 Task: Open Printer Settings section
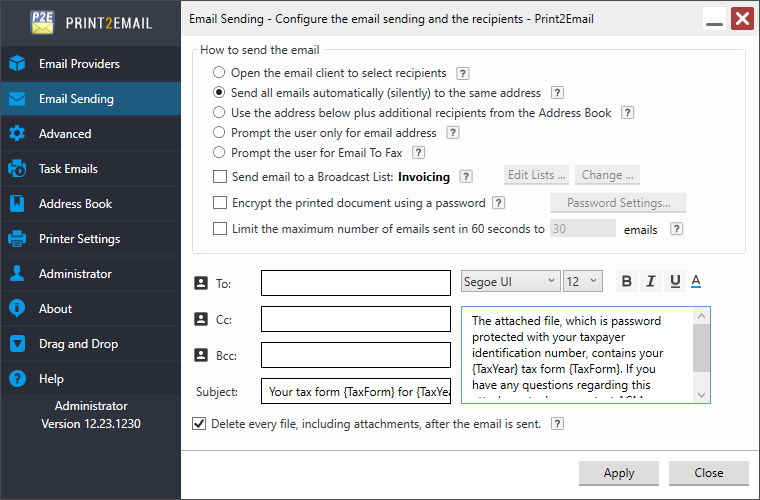coord(91,238)
